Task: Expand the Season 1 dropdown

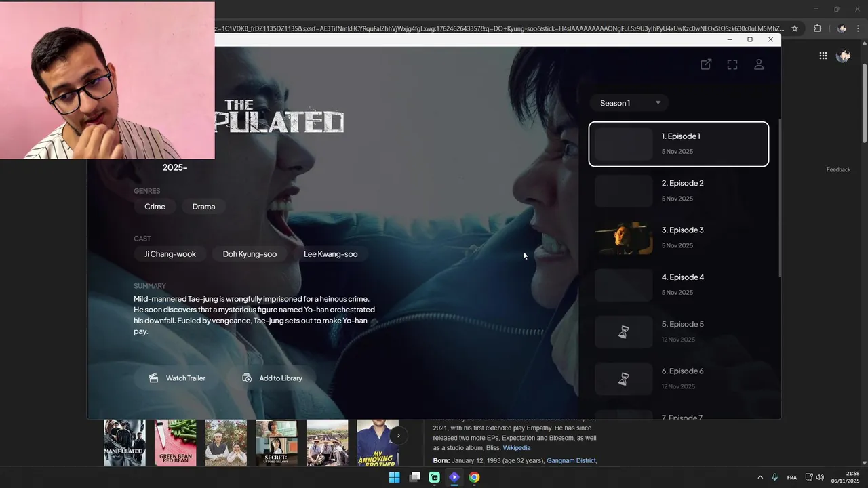Action: (630, 103)
